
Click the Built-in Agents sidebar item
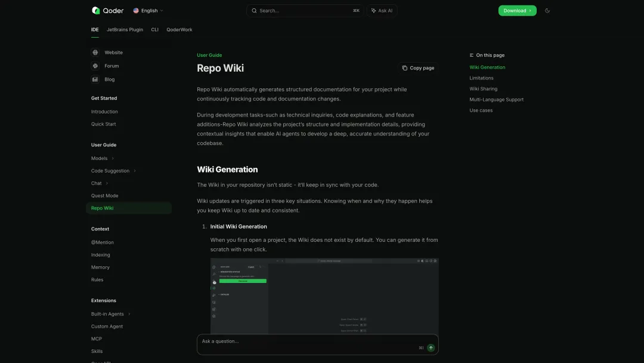[x=107, y=314]
